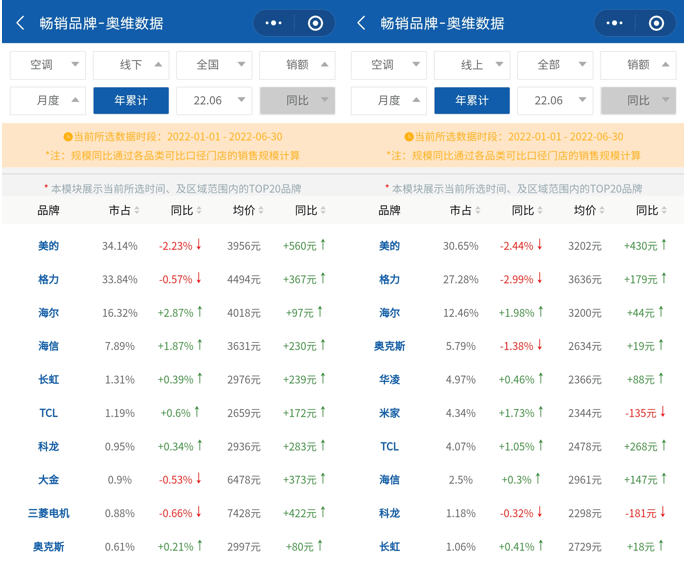
Task: Sort by first 同比 column in right table
Action: point(527,211)
